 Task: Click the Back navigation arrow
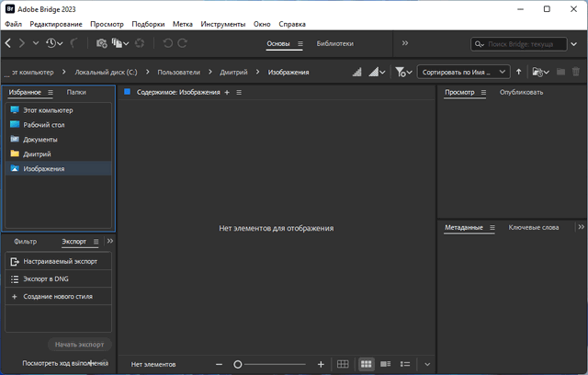[8, 43]
